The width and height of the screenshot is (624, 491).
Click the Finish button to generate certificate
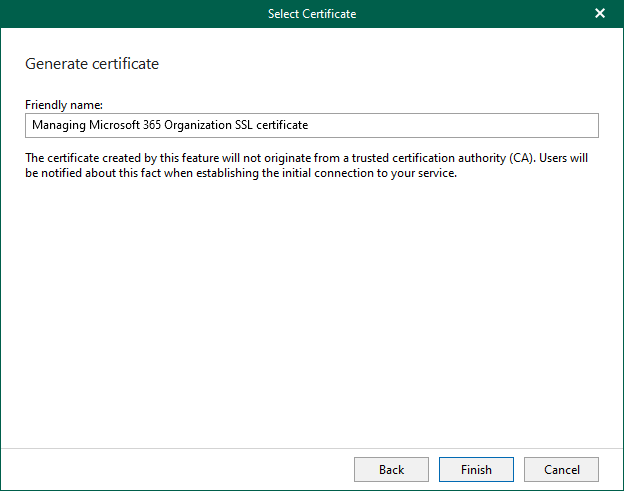tap(476, 469)
